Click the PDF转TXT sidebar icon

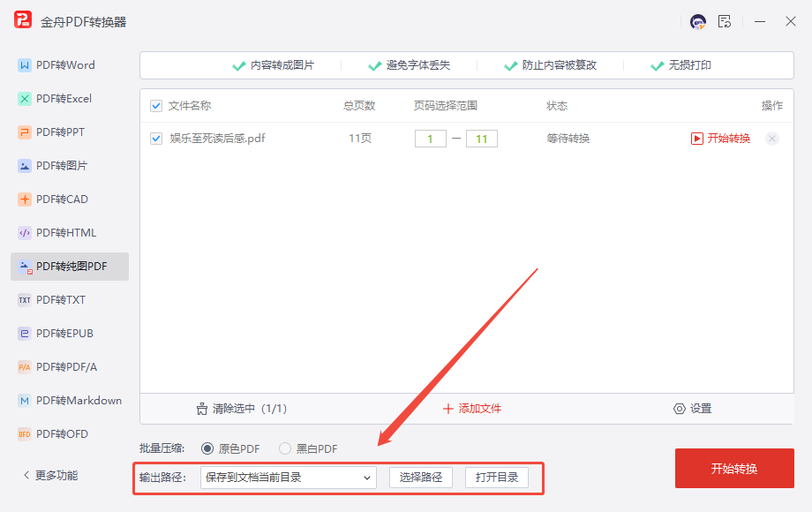[25, 300]
